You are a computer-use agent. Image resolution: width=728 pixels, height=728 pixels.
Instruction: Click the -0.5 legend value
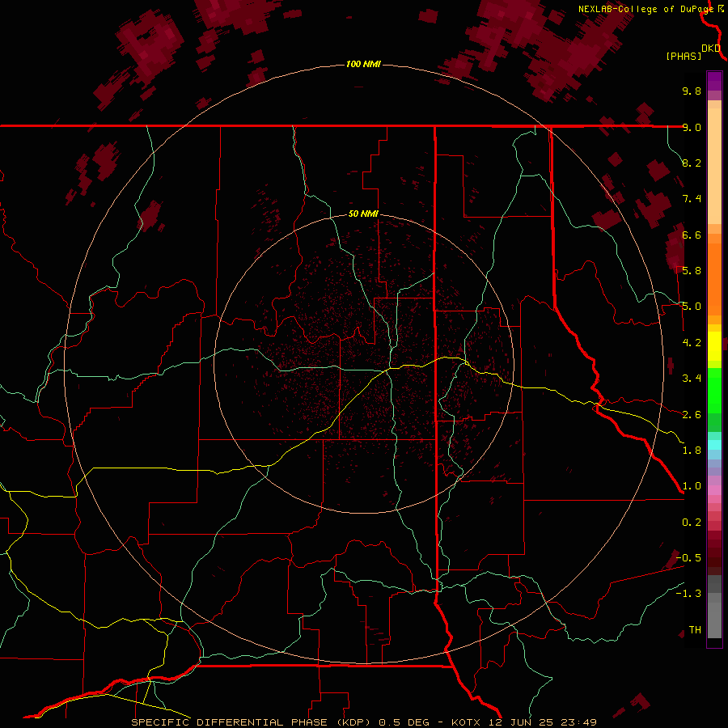click(688, 557)
